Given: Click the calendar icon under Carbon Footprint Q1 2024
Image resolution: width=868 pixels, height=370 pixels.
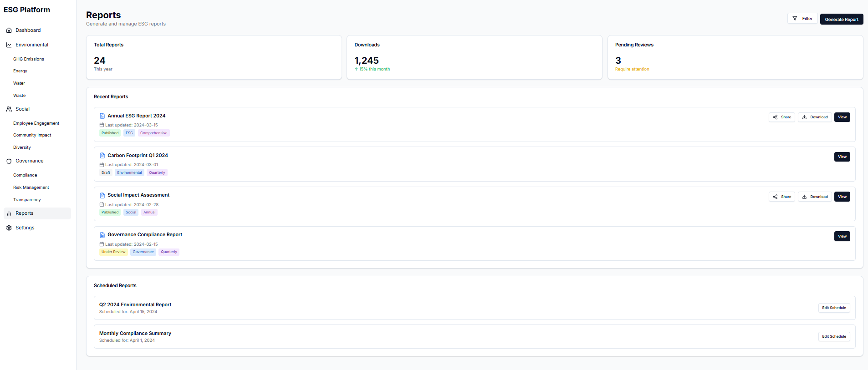Looking at the screenshot, I should [102, 164].
